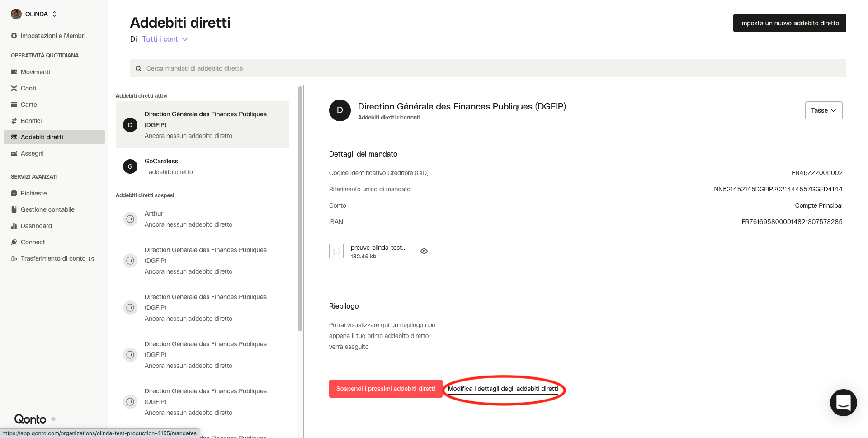Click the Gestione contabile book icon

coord(14,209)
